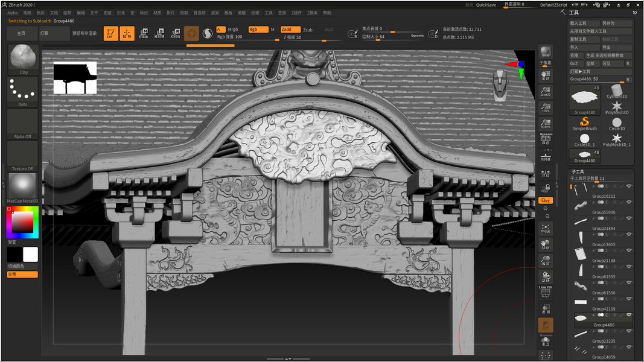Image resolution: width=644 pixels, height=362 pixels.
Task: Expand the 子工具 (SubTool) panel header
Action: click(x=578, y=171)
